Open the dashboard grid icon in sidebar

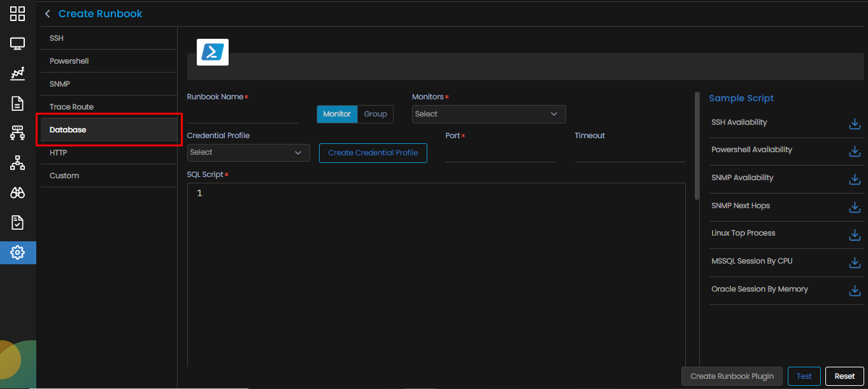(x=18, y=14)
